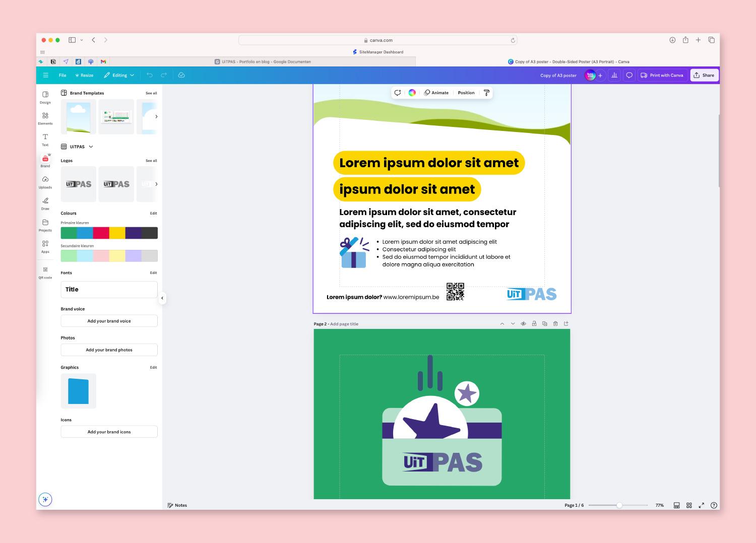Expand the UiTPAS brand kit dropdown
This screenshot has width=756, height=543.
click(x=91, y=147)
